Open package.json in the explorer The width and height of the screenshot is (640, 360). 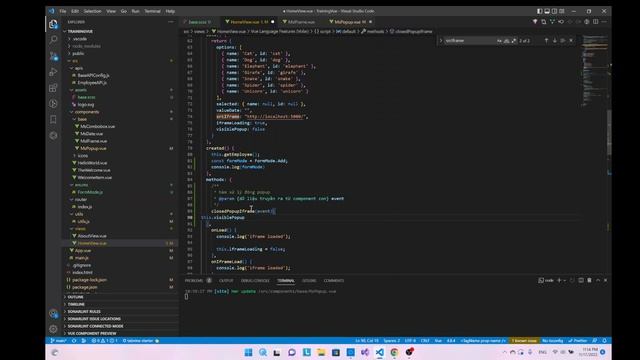(84, 287)
